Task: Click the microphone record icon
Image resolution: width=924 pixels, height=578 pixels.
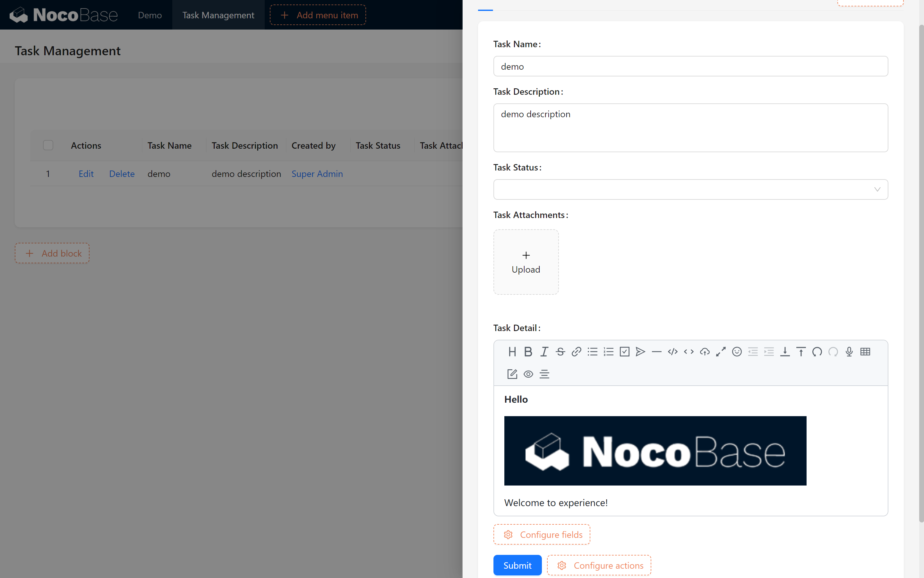Action: pos(849,352)
